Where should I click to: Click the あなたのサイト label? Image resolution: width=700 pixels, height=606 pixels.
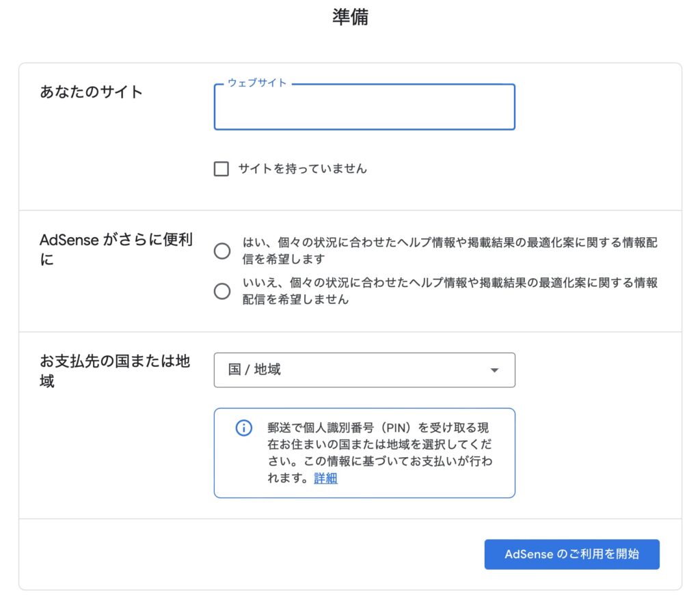(x=91, y=92)
